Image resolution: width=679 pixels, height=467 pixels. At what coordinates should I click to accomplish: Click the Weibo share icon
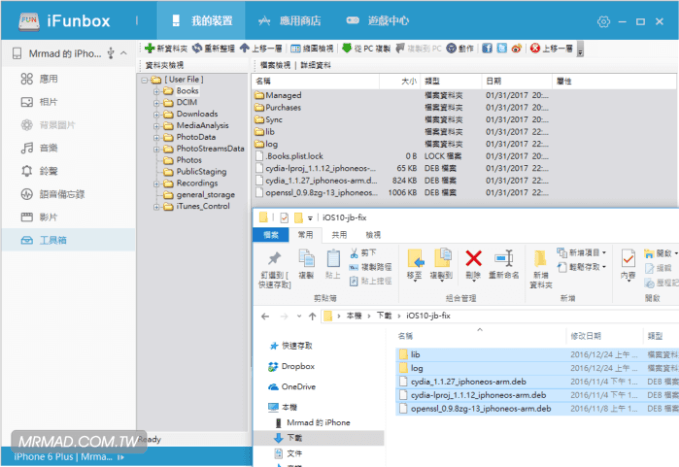[516, 48]
